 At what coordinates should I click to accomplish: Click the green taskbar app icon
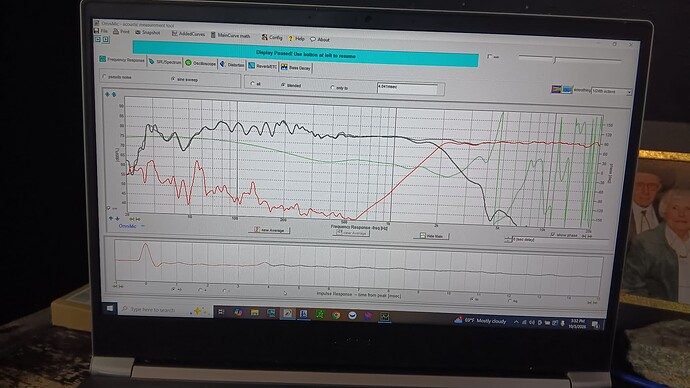tap(320, 315)
